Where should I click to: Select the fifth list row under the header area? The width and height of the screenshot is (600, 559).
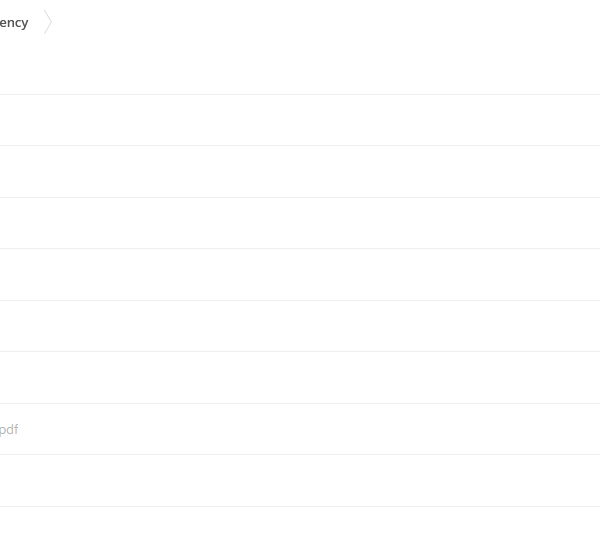point(300,326)
